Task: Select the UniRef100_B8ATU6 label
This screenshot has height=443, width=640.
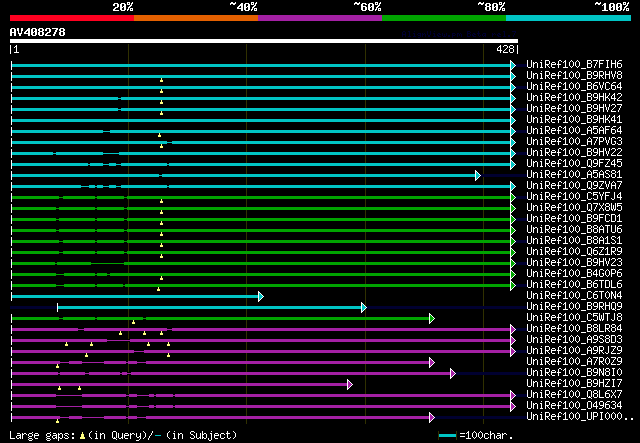Action: tap(574, 230)
